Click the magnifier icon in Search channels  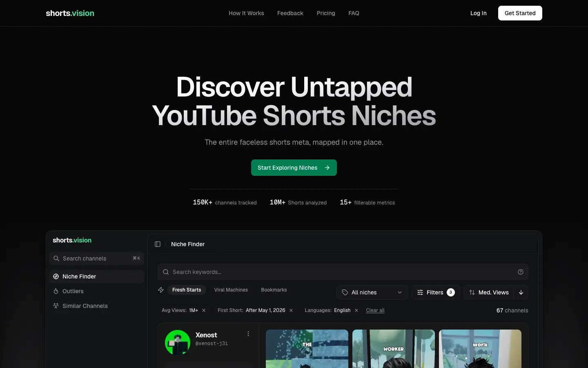tap(56, 258)
